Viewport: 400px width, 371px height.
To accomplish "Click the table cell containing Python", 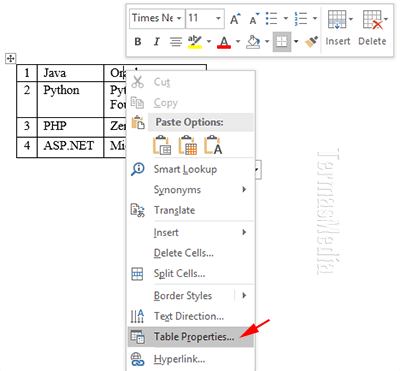I will tap(70, 99).
